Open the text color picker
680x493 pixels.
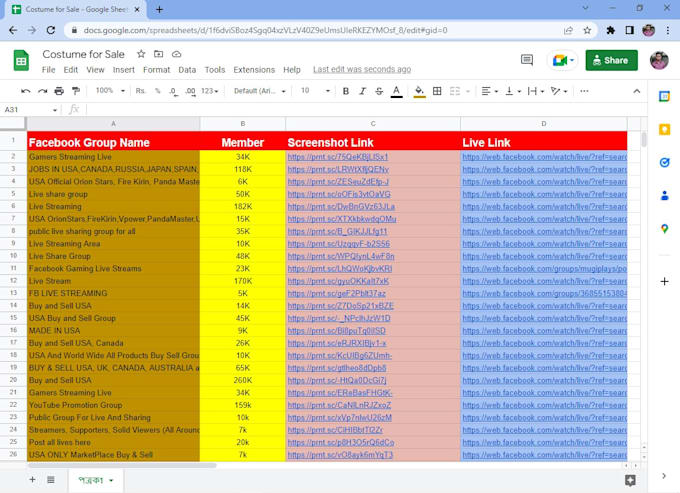coord(396,91)
